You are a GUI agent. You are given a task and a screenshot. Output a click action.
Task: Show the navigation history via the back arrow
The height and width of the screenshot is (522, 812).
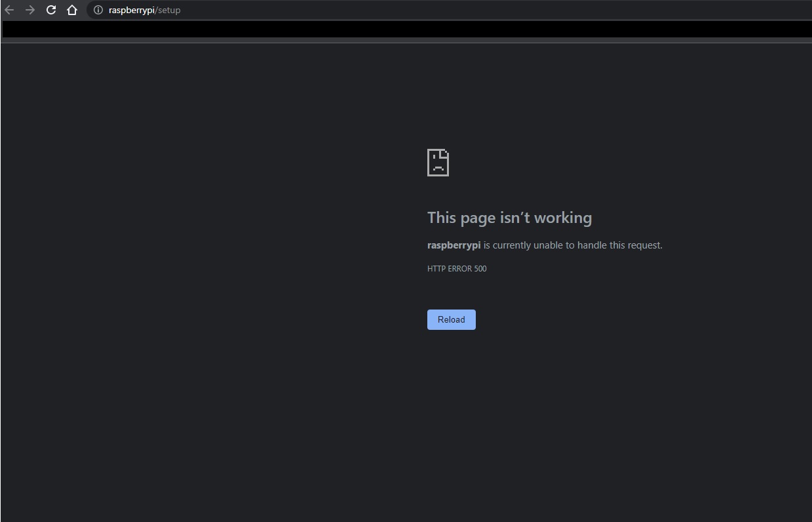[9, 10]
